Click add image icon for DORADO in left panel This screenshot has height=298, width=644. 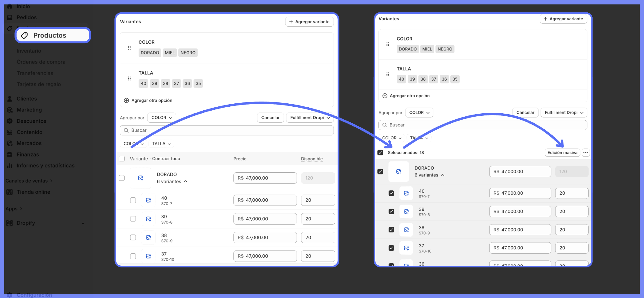pyautogui.click(x=140, y=178)
